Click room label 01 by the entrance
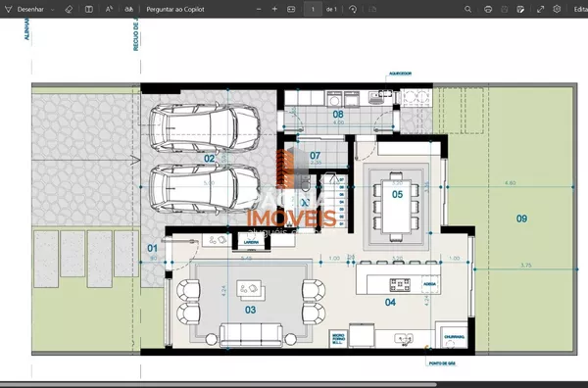Image resolution: width=588 pixels, height=388 pixels. (x=152, y=248)
